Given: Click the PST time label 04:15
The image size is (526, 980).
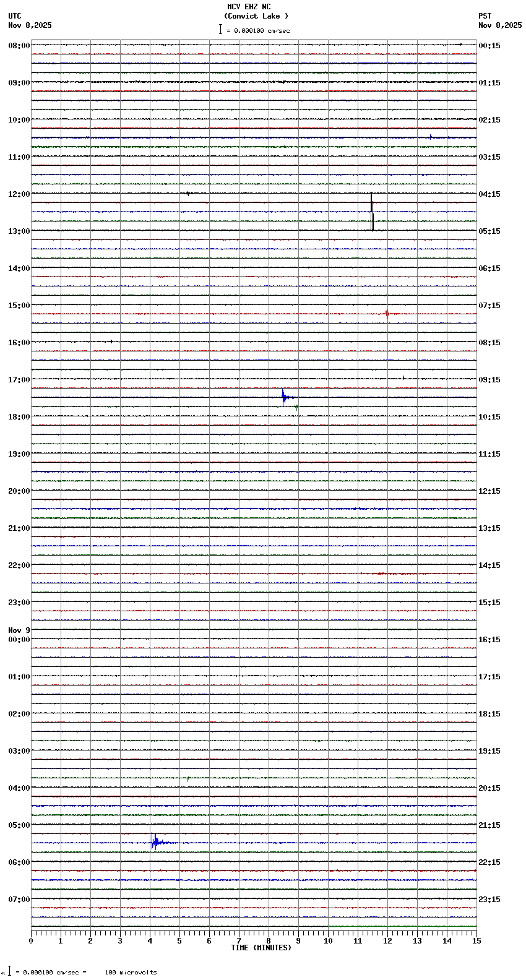Looking at the screenshot, I should pos(489,194).
